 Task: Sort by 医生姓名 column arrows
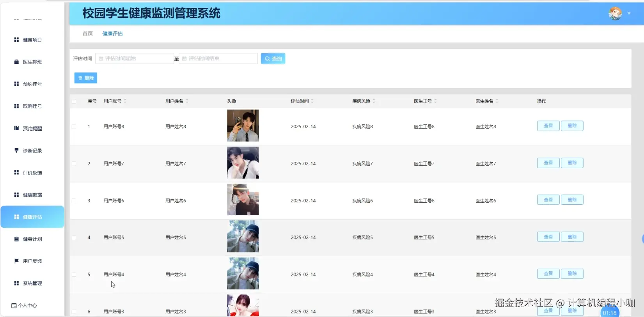click(497, 101)
